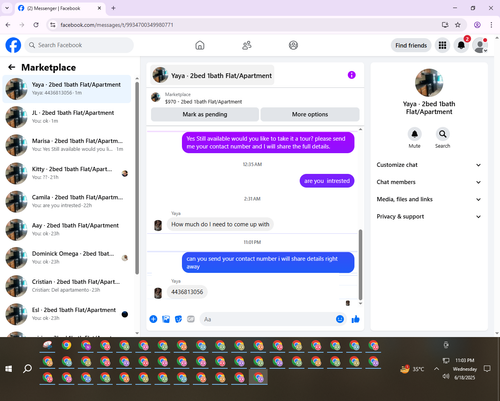The height and width of the screenshot is (401, 500).
Task: Expand Customize chat section
Action: click(x=429, y=165)
